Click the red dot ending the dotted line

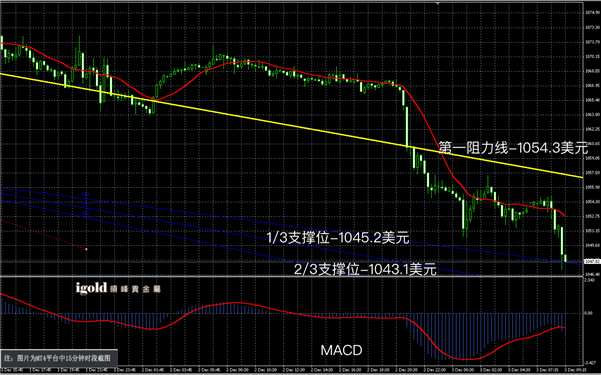coord(87,249)
